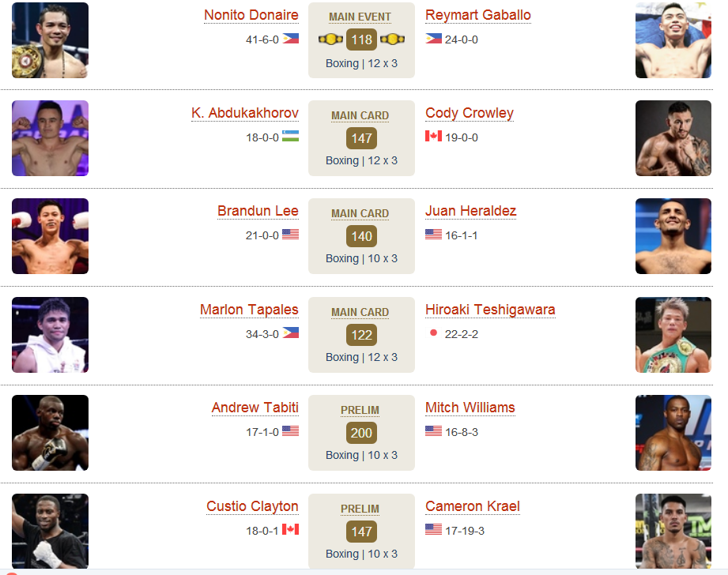
Task: Open Nonito Donaire's fighter profile link
Action: pos(251,15)
